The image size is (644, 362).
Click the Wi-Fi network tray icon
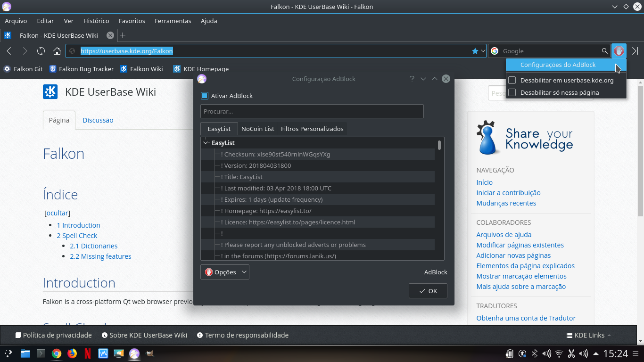click(559, 354)
